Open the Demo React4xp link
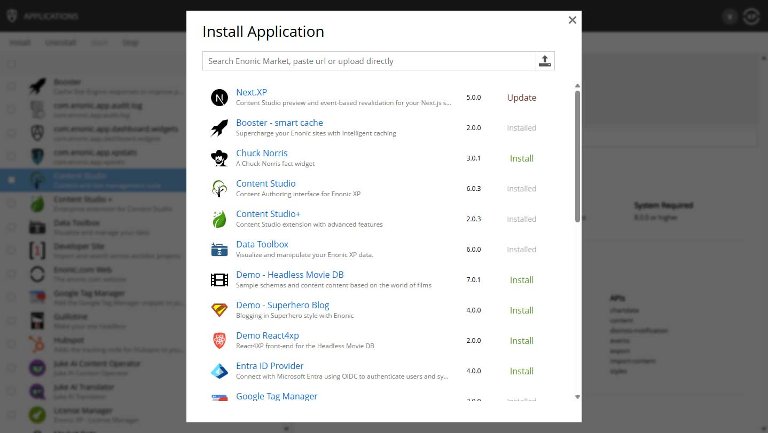This screenshot has height=433, width=768. click(267, 336)
